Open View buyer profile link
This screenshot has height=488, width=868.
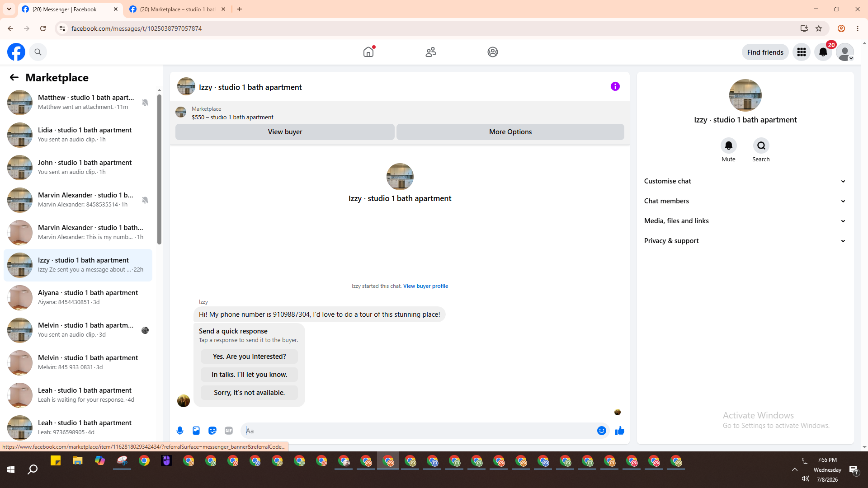click(x=425, y=286)
